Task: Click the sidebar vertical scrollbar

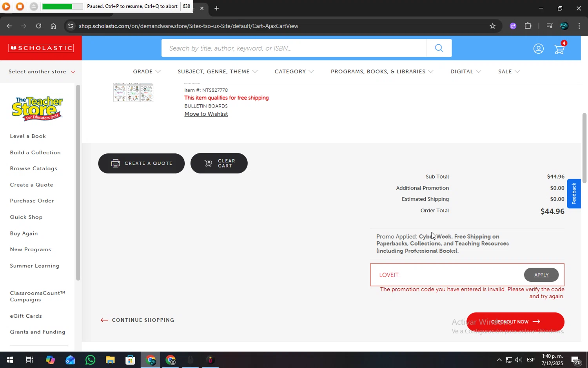Action: pos(78,182)
